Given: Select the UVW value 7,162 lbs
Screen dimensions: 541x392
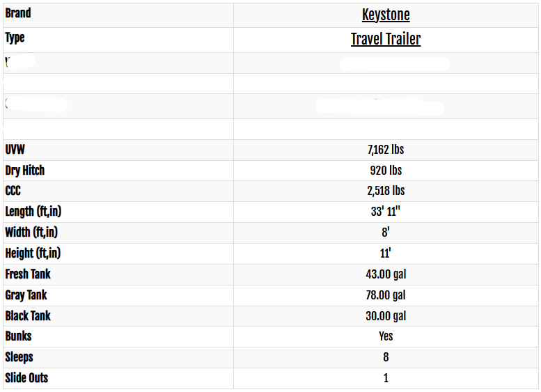Looking at the screenshot, I should [386, 150].
